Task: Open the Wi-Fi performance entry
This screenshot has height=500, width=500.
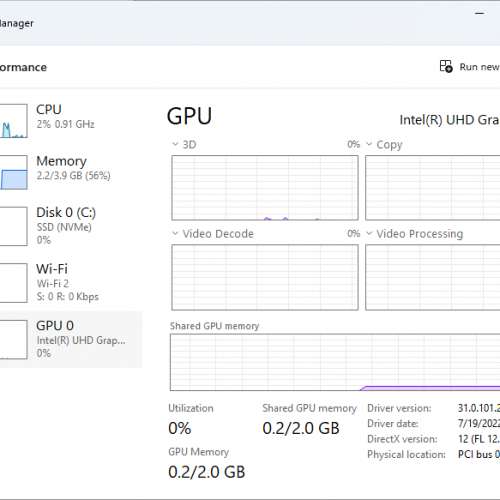Action: [71, 283]
